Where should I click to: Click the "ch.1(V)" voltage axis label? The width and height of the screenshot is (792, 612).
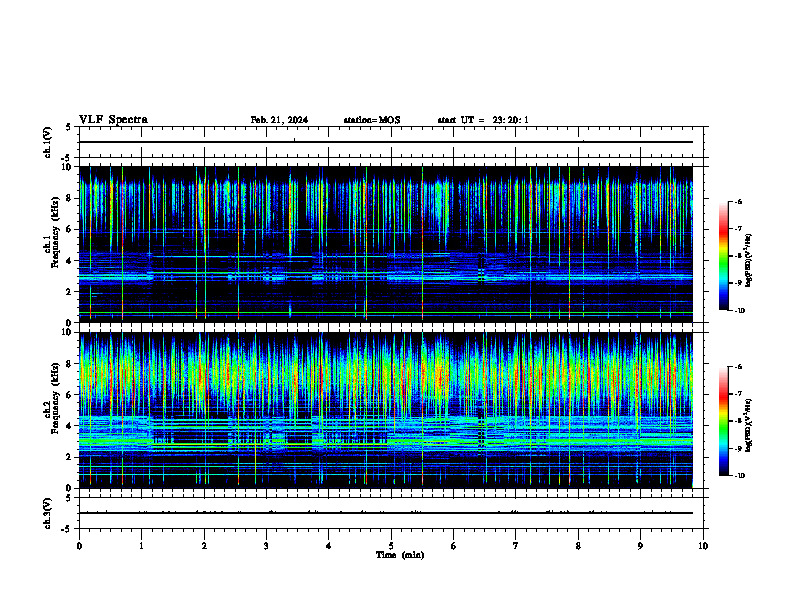click(47, 142)
